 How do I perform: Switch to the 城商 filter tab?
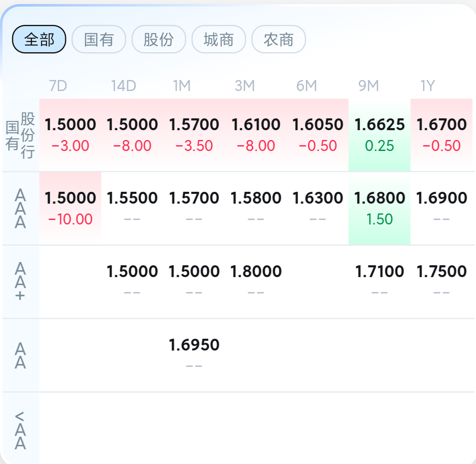219,40
